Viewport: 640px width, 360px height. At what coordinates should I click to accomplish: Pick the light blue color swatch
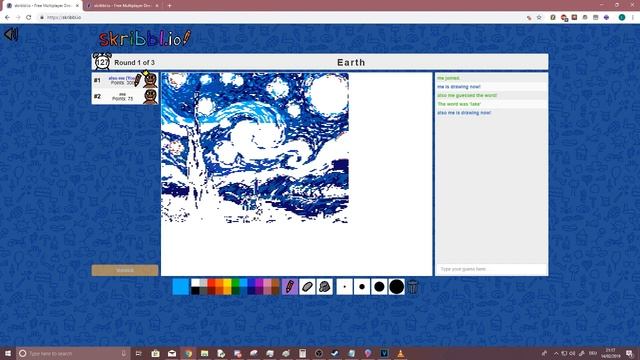243,282
